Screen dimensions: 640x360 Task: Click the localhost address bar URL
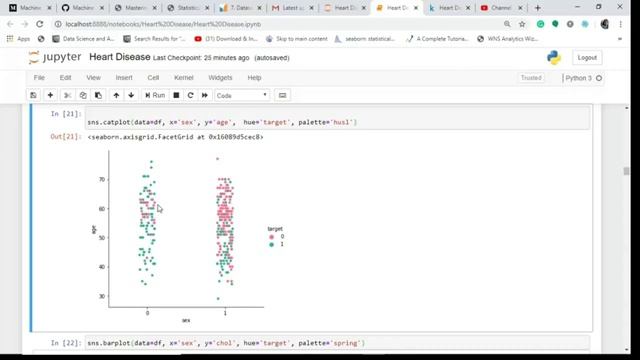163,24
